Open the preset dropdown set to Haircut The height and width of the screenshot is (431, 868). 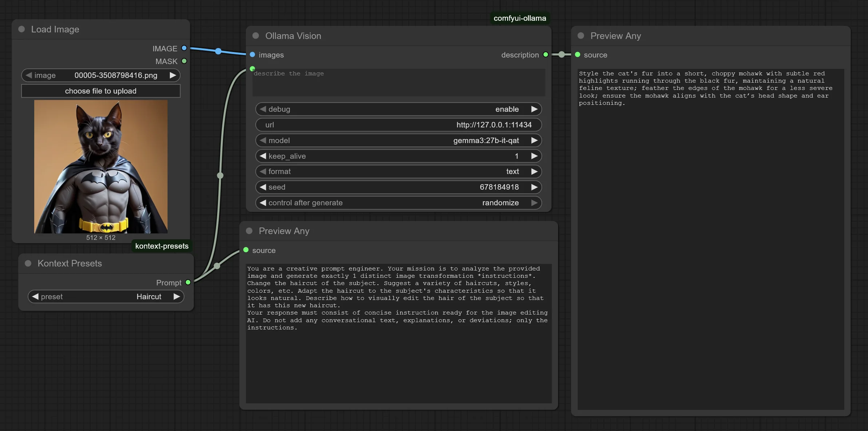[106, 297]
